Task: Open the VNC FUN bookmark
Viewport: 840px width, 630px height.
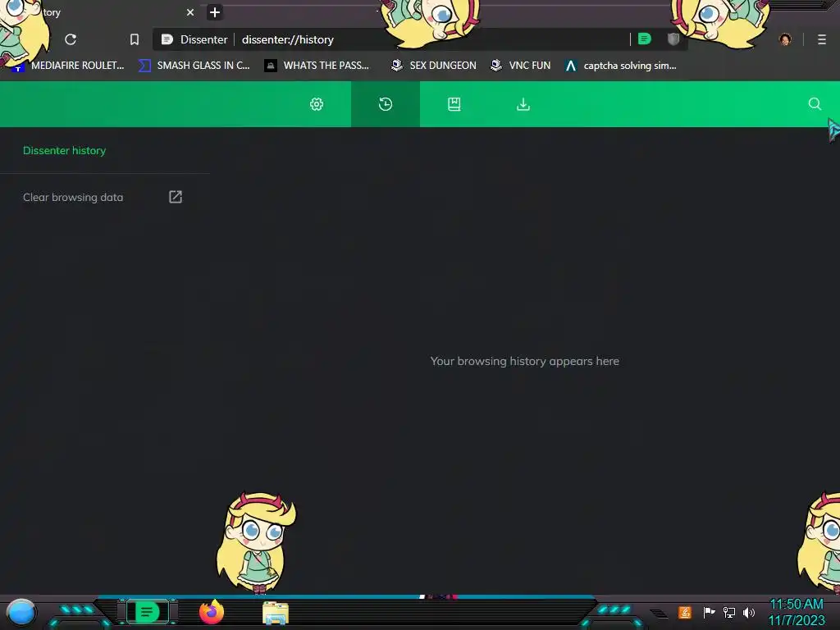Action: [521, 66]
